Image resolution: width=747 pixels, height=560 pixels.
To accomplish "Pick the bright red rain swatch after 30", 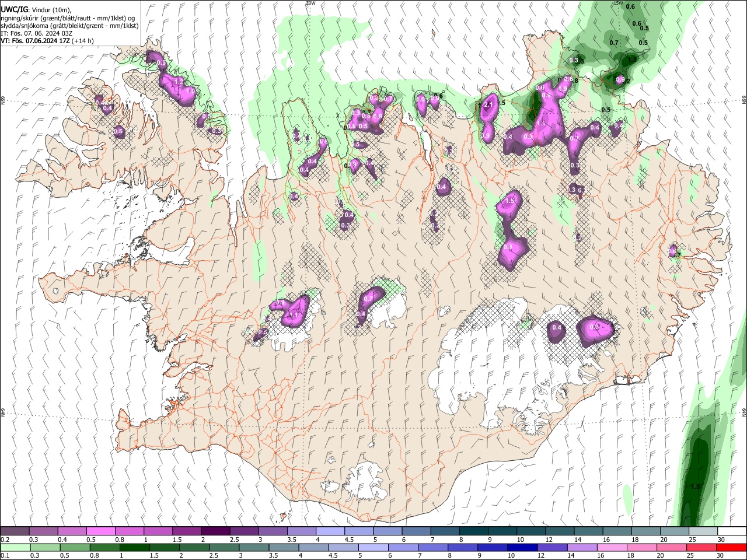I will 732,547.
